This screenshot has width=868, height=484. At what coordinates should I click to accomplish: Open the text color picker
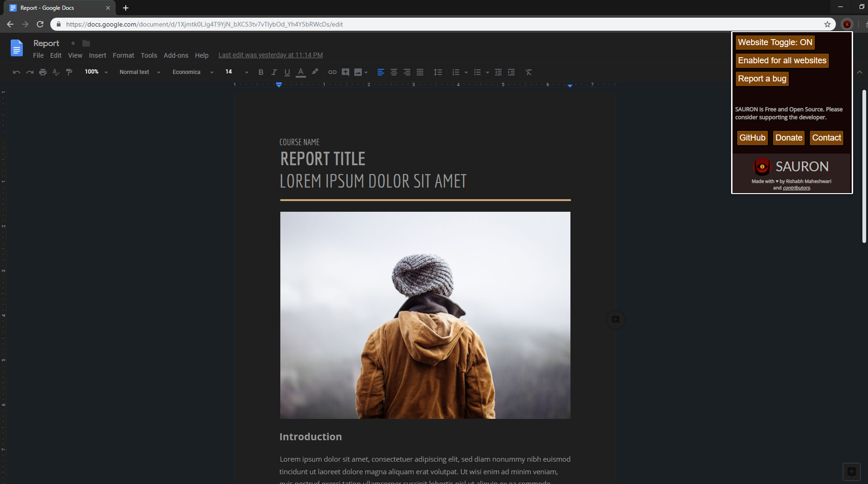[x=301, y=72]
